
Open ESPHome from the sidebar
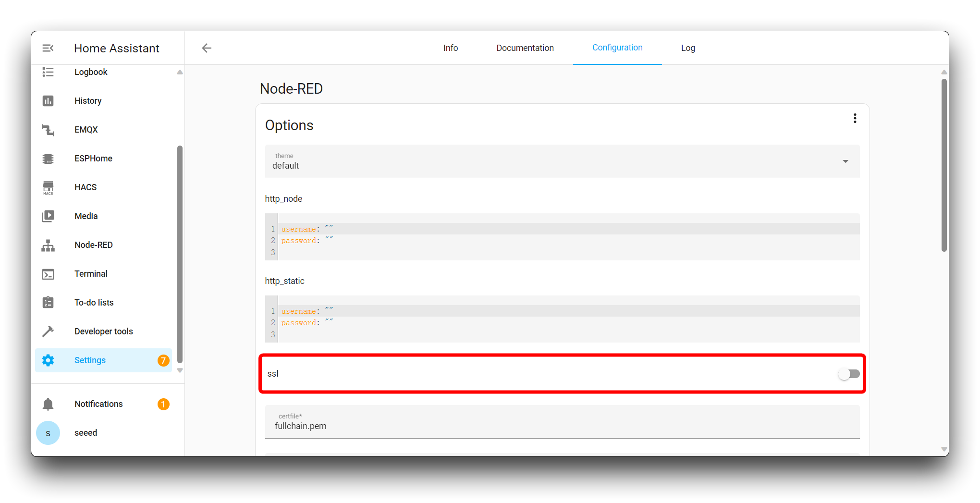point(104,159)
